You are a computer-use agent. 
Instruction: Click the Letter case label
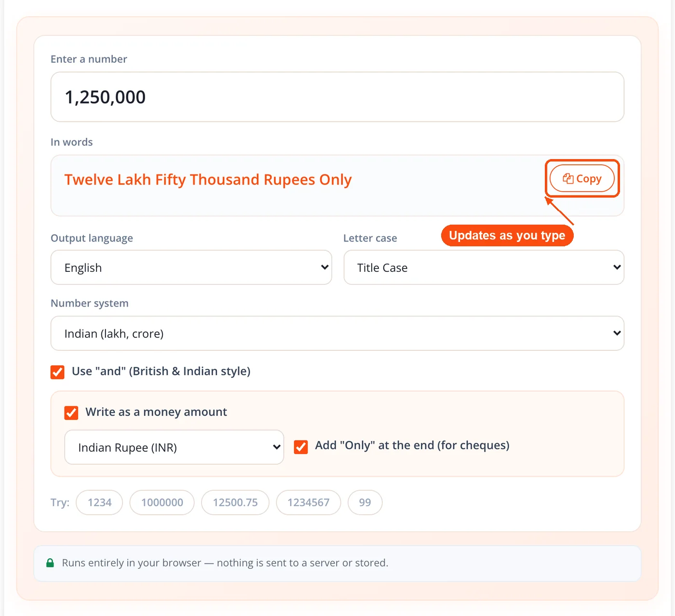point(370,238)
